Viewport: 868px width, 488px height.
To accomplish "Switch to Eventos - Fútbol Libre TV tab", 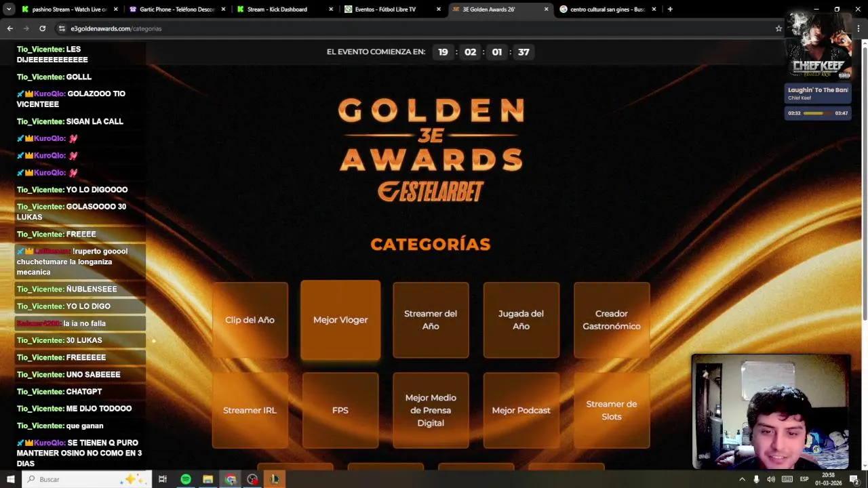I will [393, 9].
